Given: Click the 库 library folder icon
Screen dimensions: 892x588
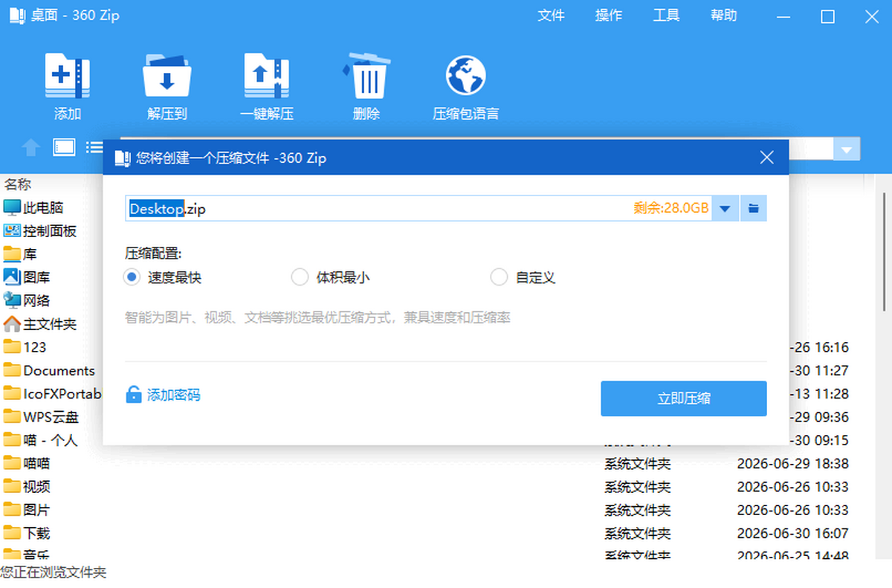Looking at the screenshot, I should click(x=12, y=254).
